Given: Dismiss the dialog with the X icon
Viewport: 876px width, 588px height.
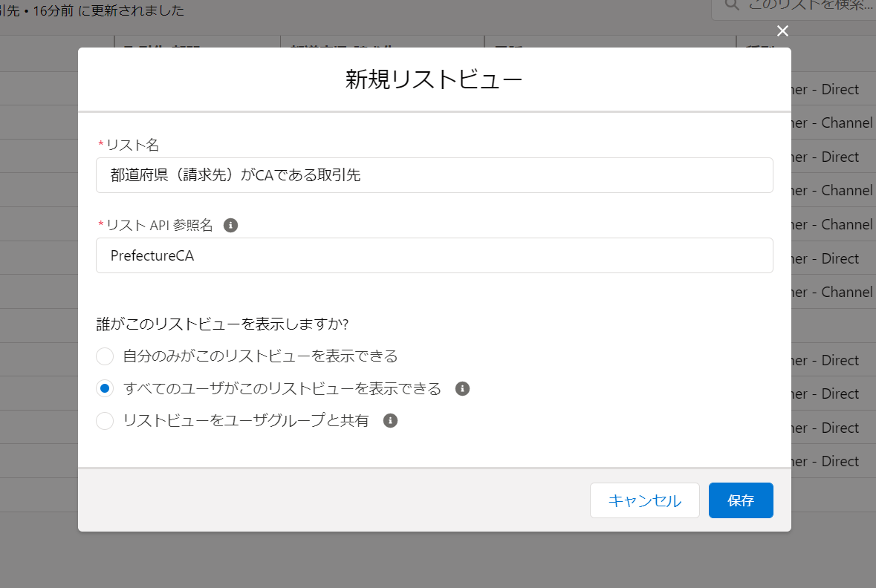Looking at the screenshot, I should (x=782, y=31).
